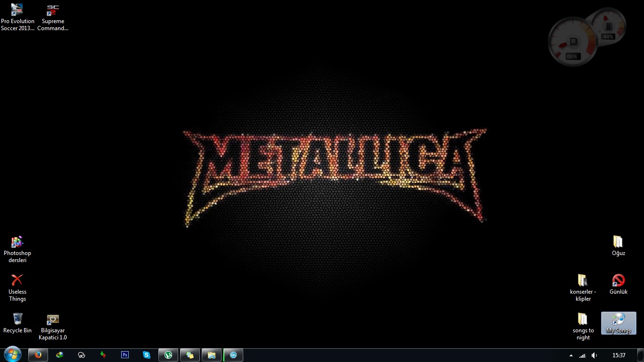
Task: Select the Bilgisayar Kapatici 1.0 shortcut
Action: tap(53, 327)
